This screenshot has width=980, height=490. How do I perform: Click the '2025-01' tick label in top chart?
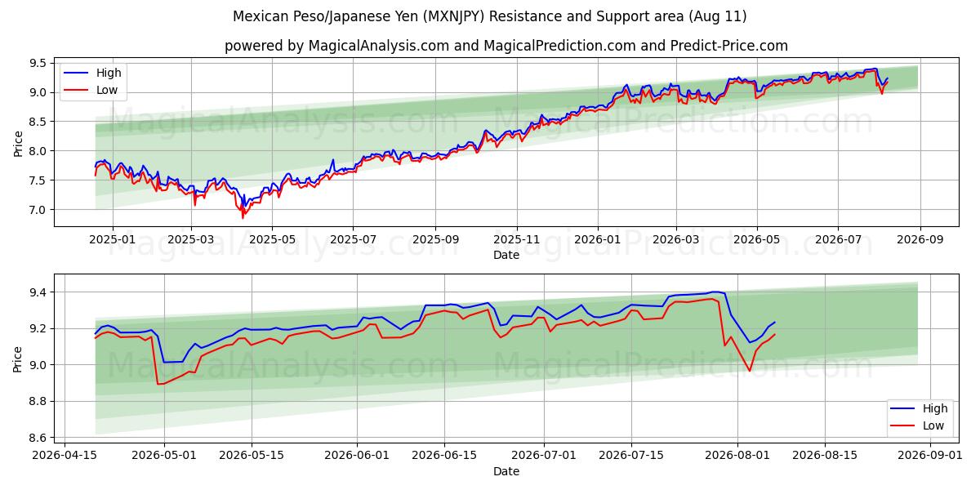coord(112,240)
